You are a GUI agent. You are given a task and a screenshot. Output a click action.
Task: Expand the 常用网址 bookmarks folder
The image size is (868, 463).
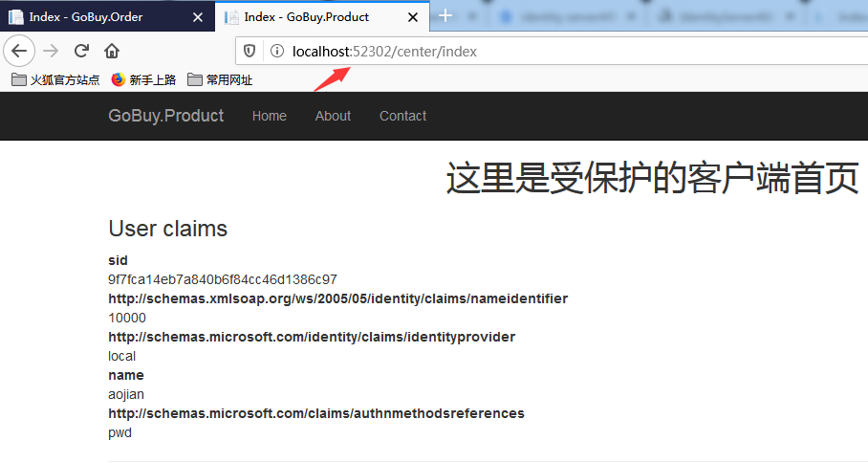(220, 79)
